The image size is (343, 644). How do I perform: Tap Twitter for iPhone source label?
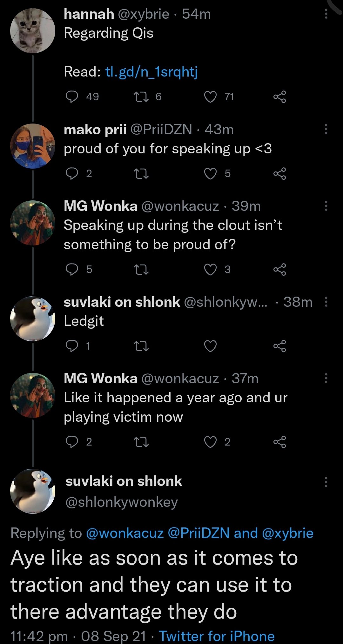pos(217,636)
